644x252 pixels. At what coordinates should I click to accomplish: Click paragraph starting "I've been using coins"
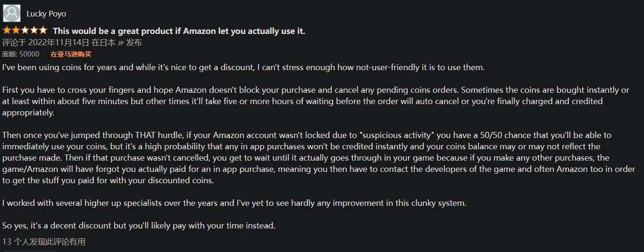click(243, 67)
